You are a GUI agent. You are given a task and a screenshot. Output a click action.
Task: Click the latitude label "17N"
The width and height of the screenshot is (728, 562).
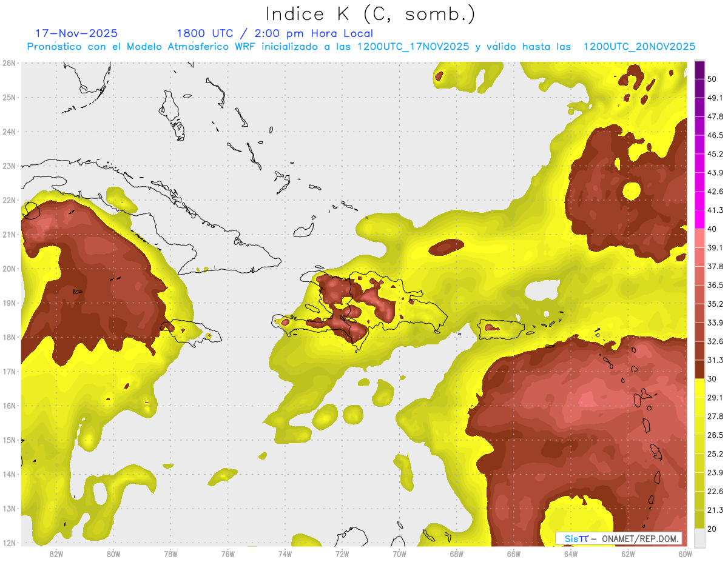[x=9, y=371]
